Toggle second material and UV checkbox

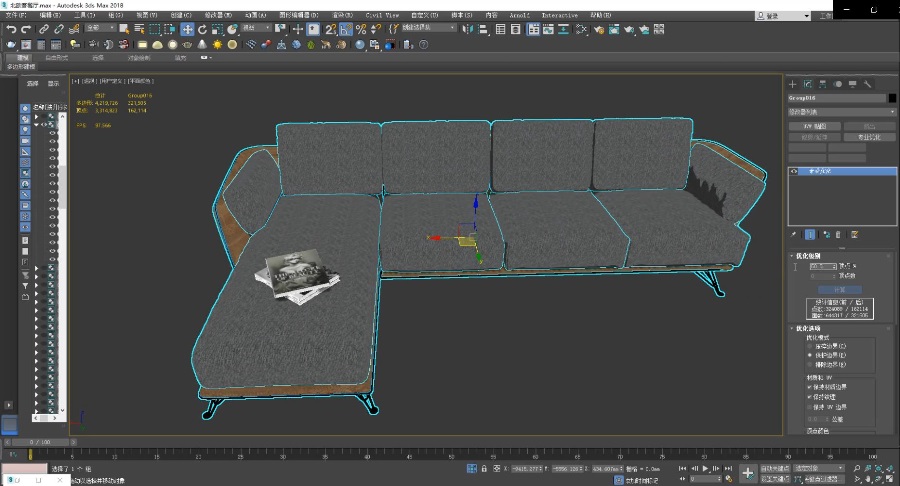(x=810, y=396)
